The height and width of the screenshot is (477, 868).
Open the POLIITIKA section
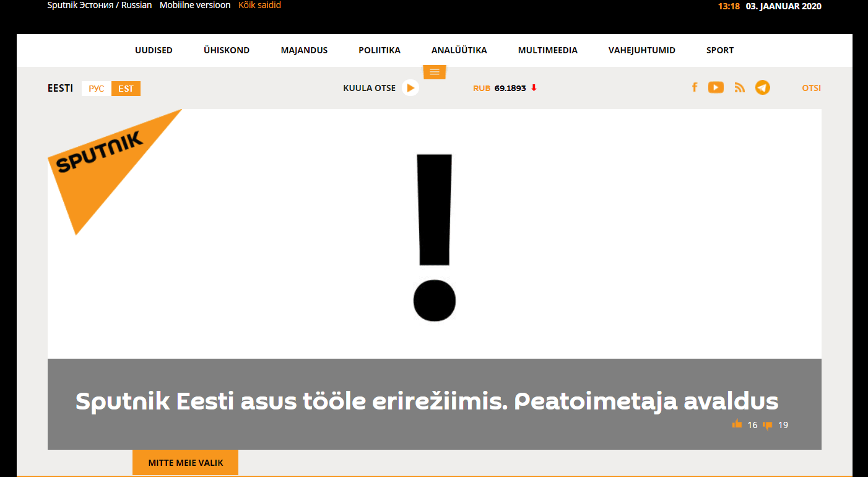click(x=380, y=50)
